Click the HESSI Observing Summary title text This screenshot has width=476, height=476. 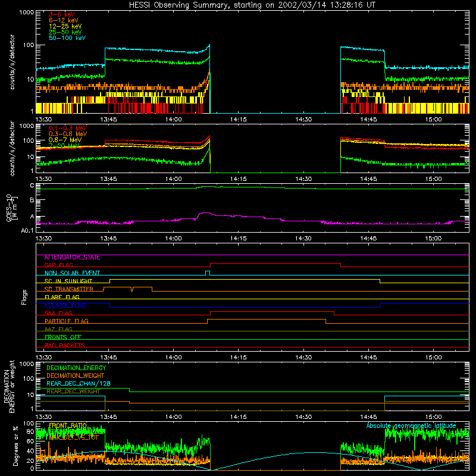pos(252,5)
